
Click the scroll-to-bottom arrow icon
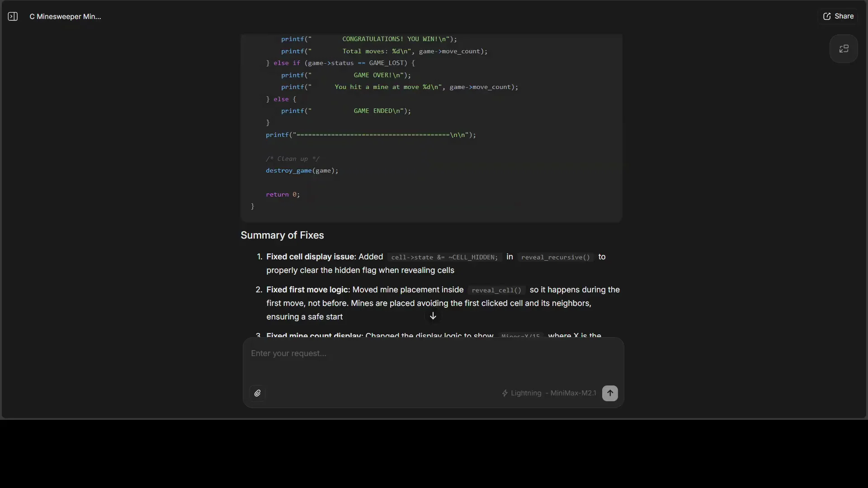(x=433, y=316)
